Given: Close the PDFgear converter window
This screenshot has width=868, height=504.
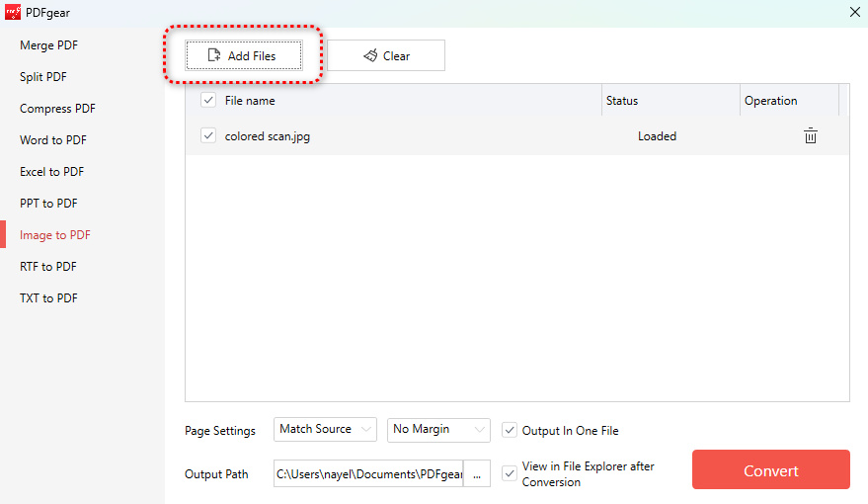Looking at the screenshot, I should pyautogui.click(x=855, y=12).
